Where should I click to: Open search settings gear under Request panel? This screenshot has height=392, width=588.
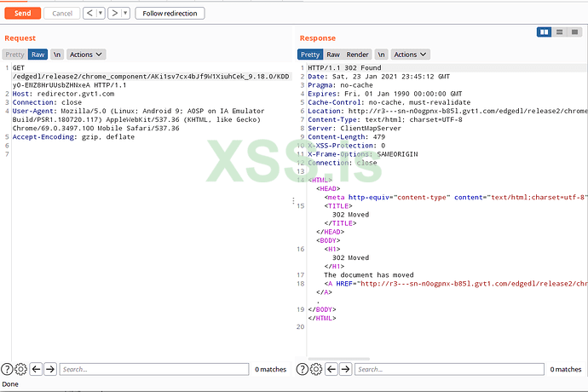[20, 369]
